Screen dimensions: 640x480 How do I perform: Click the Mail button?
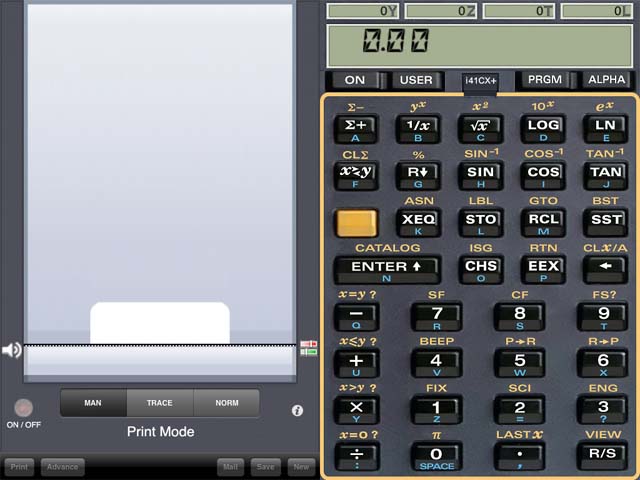[231, 467]
